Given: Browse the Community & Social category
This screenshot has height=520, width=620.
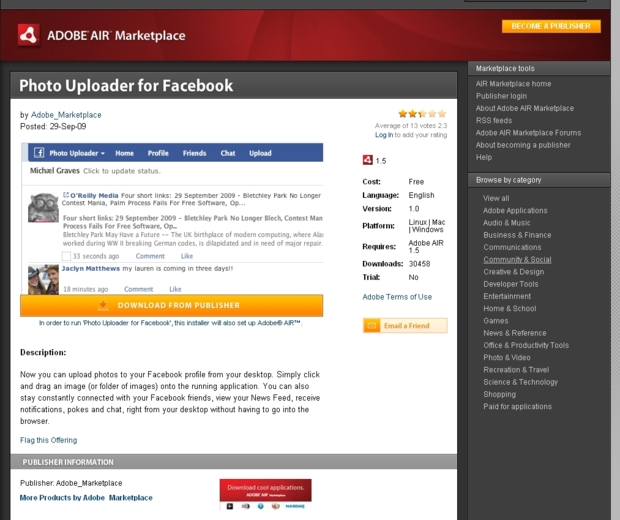Looking at the screenshot, I should click(x=517, y=259).
